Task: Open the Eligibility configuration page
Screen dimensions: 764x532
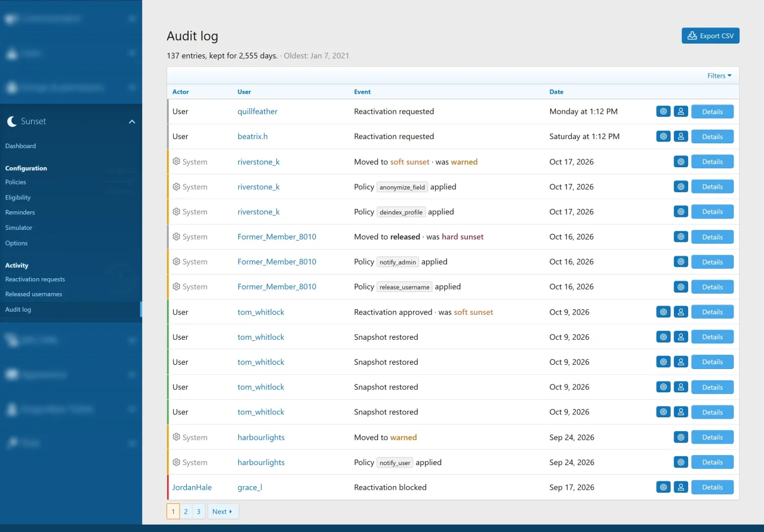Action: click(x=18, y=197)
